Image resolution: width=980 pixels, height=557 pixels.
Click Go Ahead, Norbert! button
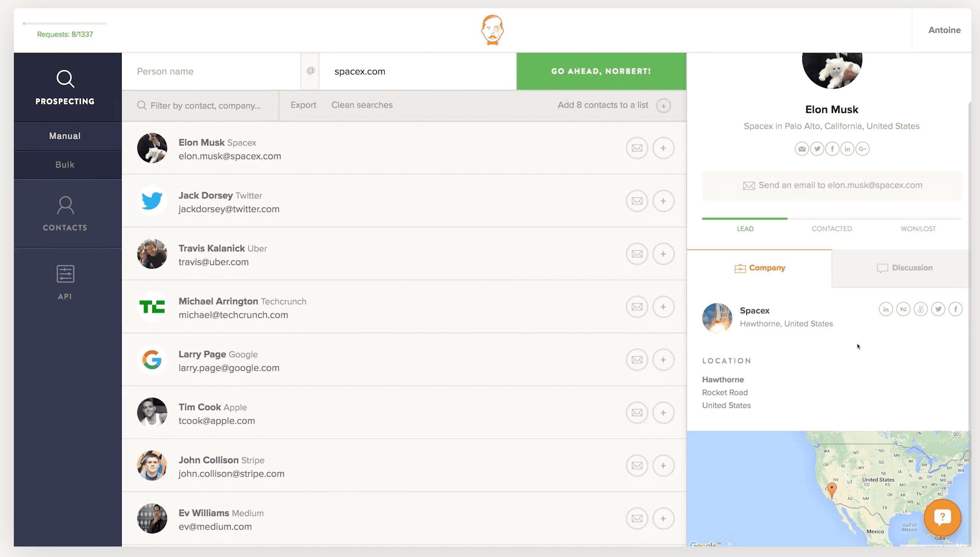tap(601, 71)
